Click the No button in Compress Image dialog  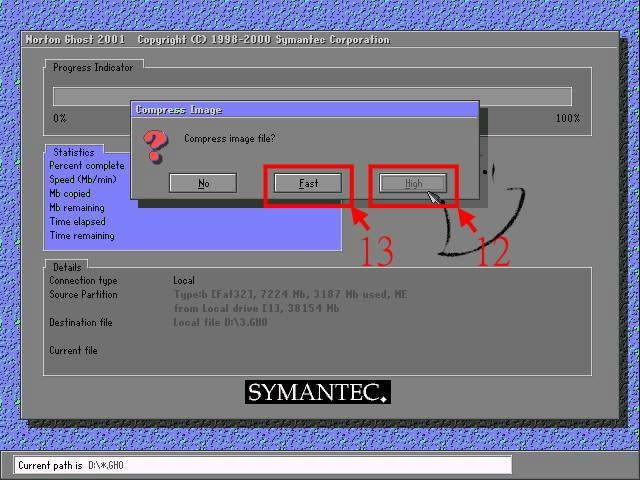pos(203,183)
